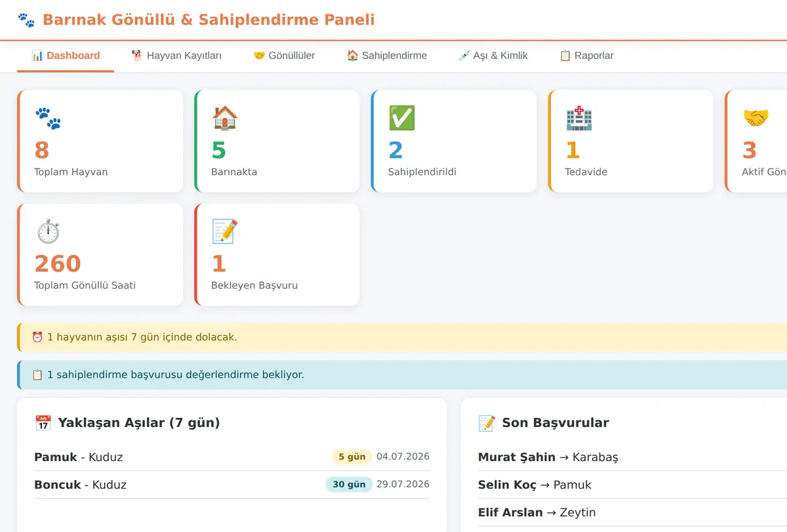Click the vaccine expiry warning banner
787x532 pixels.
click(x=402, y=337)
